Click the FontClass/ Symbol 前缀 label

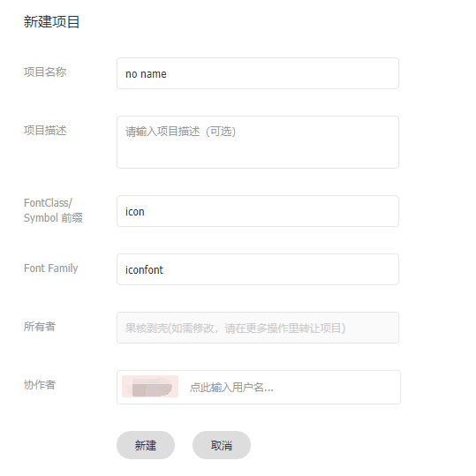53,210
